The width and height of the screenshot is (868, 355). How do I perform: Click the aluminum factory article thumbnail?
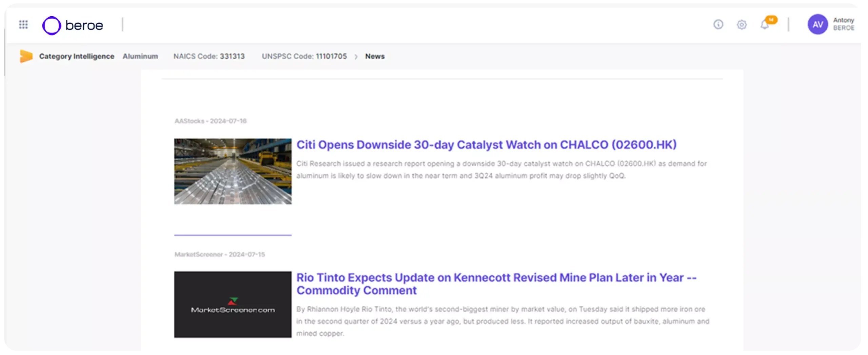232,171
